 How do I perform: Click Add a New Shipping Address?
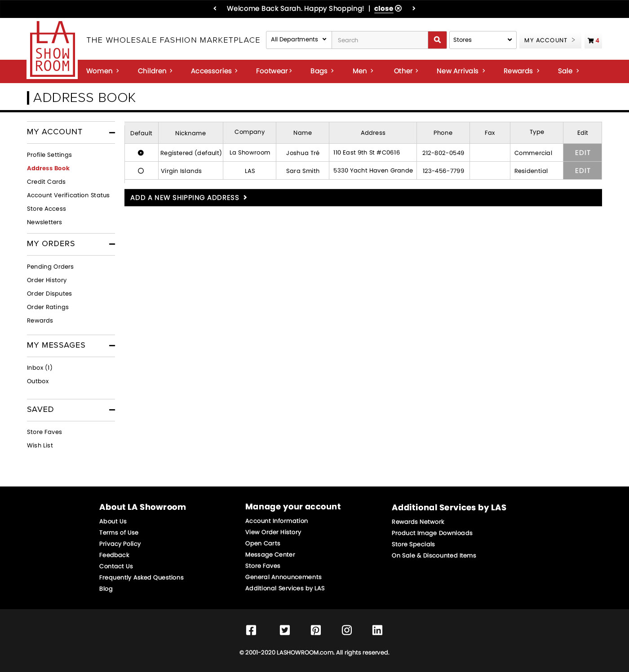[189, 198]
